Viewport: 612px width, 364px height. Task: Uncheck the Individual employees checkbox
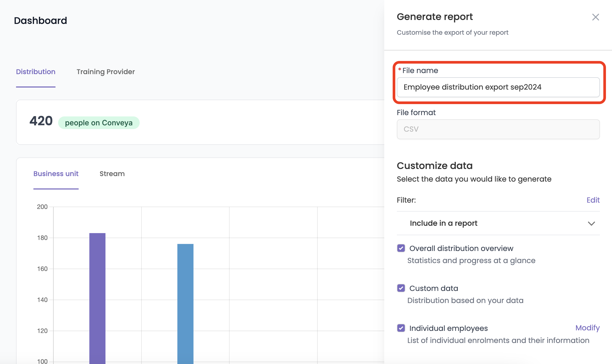point(401,328)
